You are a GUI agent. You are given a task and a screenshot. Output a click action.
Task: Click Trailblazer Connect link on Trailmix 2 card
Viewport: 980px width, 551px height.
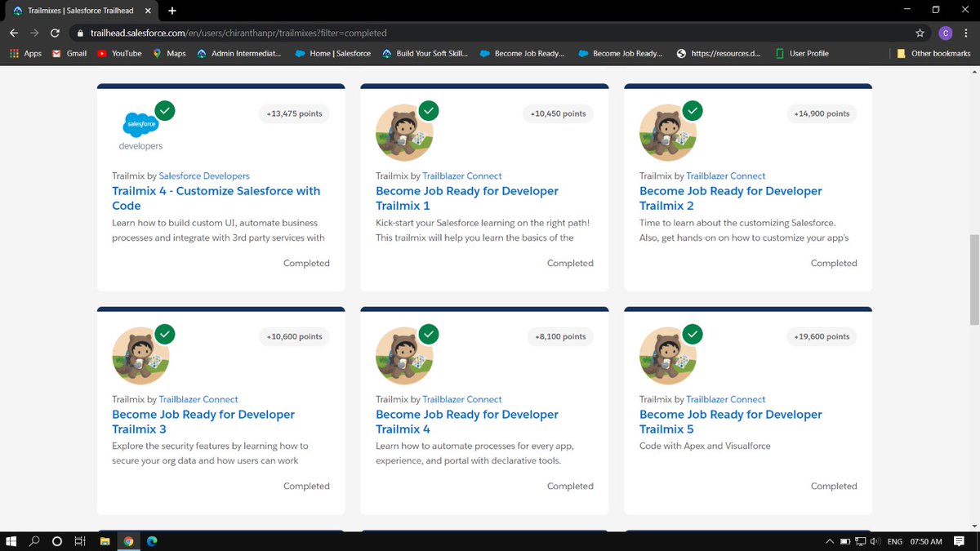726,176
